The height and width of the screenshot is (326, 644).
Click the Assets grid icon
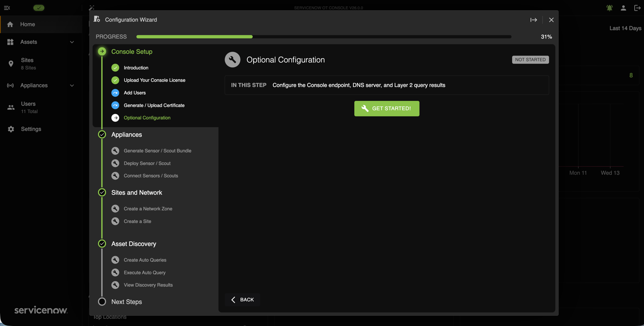click(x=10, y=42)
